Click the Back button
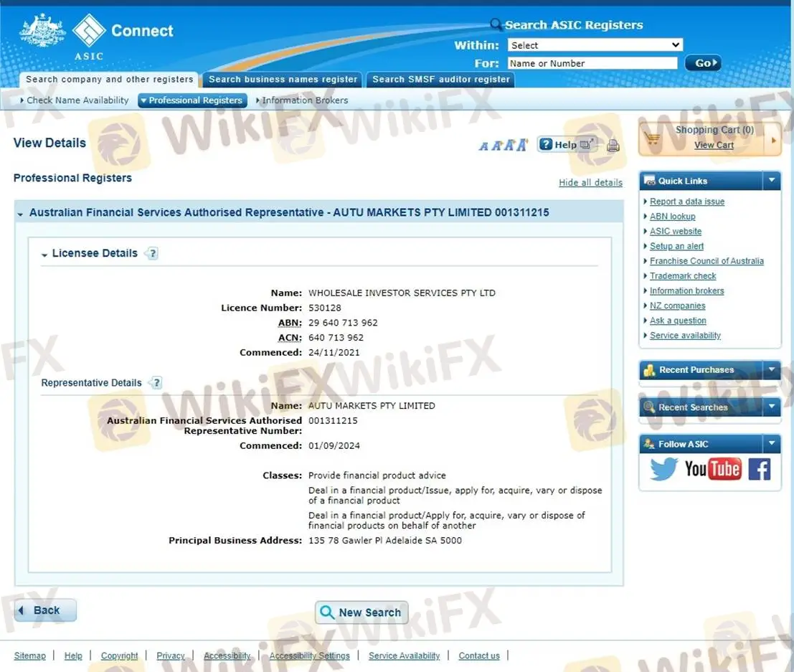 (46, 610)
